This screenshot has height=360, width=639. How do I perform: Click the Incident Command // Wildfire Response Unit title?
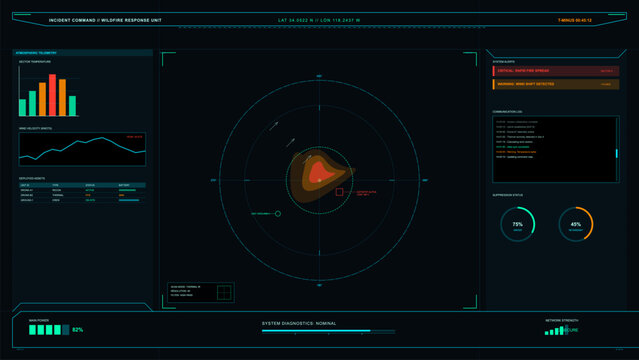105,20
